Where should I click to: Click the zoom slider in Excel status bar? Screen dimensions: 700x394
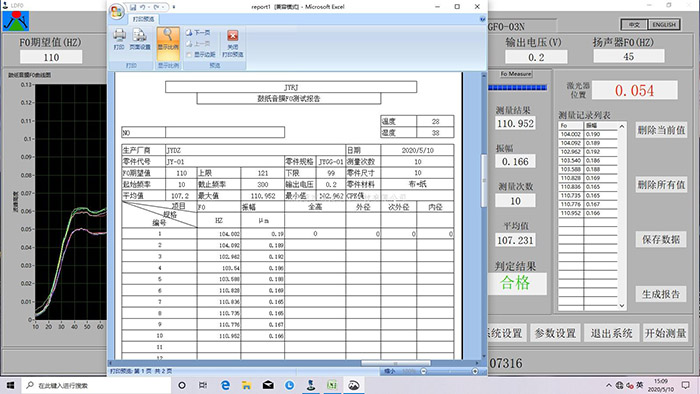pyautogui.click(x=449, y=371)
